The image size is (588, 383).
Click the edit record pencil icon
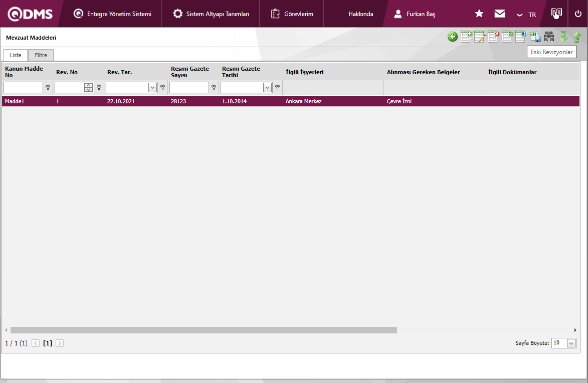pyautogui.click(x=480, y=37)
